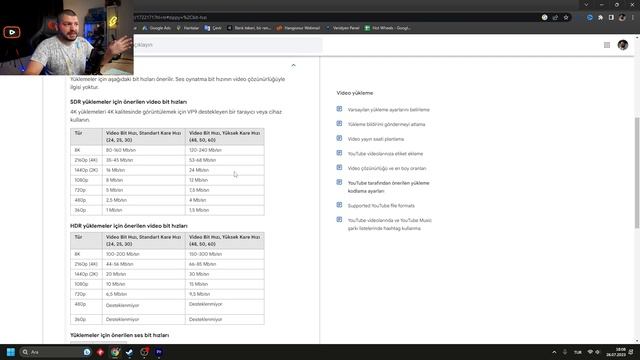Click 'Yüklemeler için önerilen ses bit hızları' heading
640x360 pixels.
tap(120, 335)
